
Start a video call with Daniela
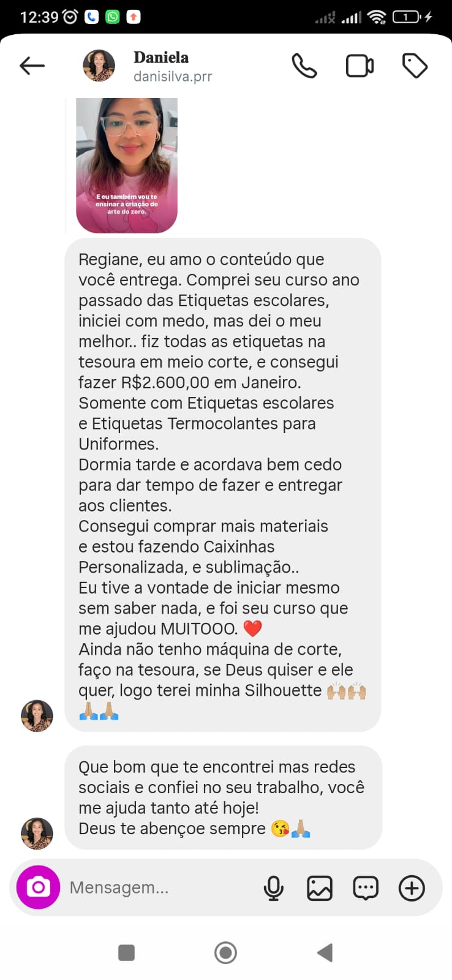point(360,66)
